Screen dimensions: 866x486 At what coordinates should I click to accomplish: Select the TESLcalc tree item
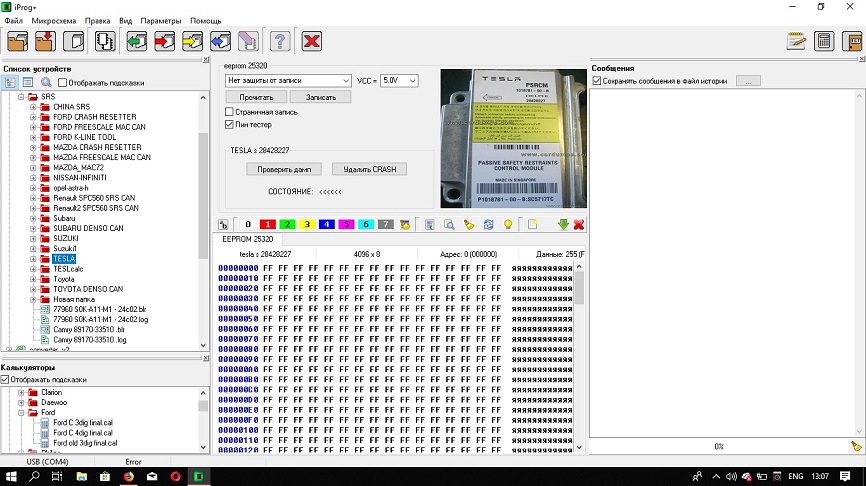pos(68,269)
